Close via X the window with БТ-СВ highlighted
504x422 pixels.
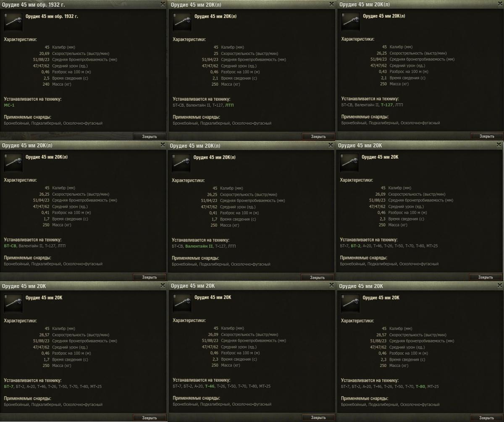coord(163,144)
